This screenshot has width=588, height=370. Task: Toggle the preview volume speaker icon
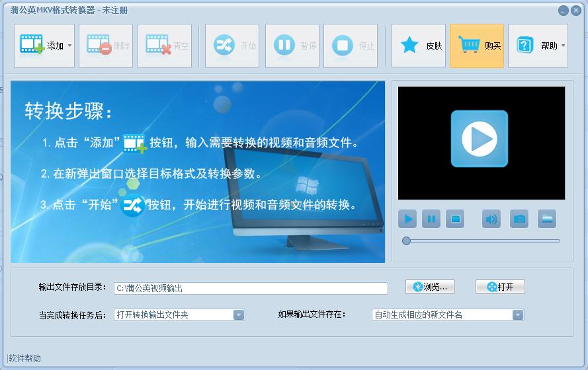(x=491, y=219)
